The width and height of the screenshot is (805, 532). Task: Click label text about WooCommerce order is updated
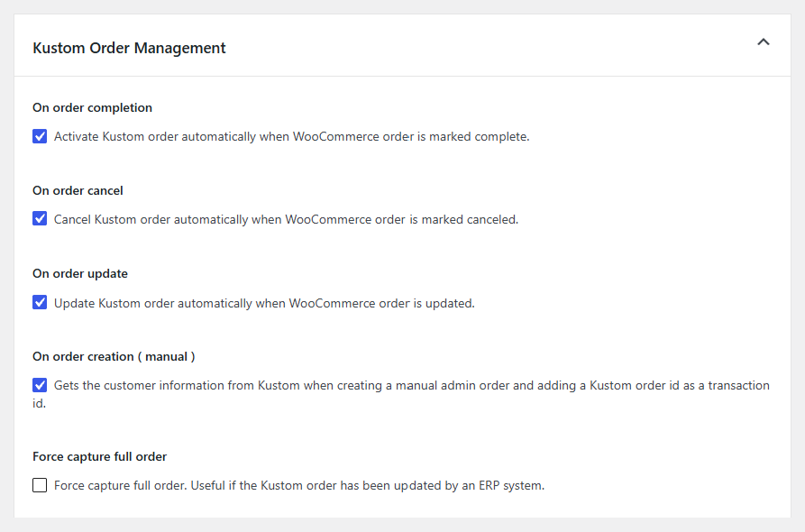pyautogui.click(x=264, y=303)
